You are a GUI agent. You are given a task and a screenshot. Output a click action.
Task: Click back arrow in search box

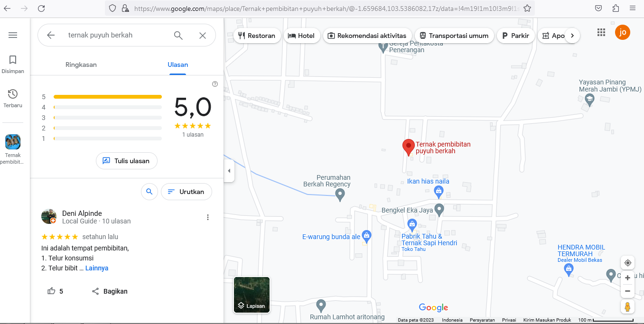click(x=51, y=35)
